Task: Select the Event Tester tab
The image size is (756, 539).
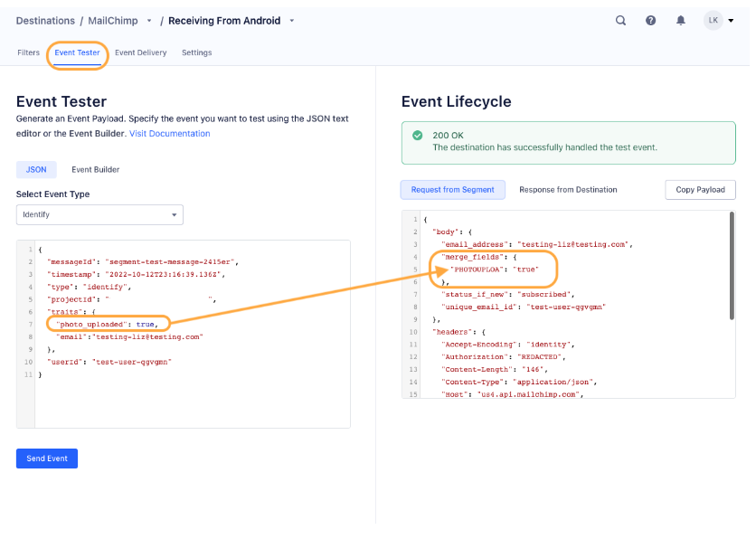Action: coord(77,53)
